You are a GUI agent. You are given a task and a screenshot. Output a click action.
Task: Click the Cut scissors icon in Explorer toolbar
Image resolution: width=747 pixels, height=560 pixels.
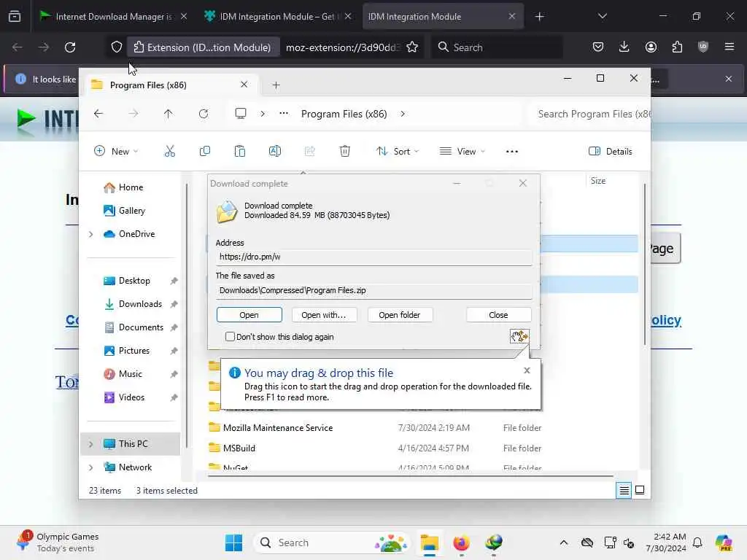click(x=169, y=152)
